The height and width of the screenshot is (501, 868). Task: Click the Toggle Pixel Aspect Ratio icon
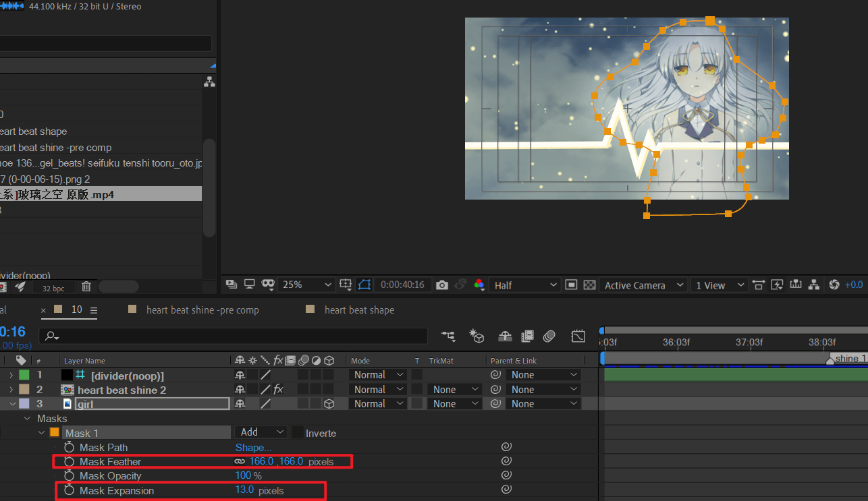[759, 285]
